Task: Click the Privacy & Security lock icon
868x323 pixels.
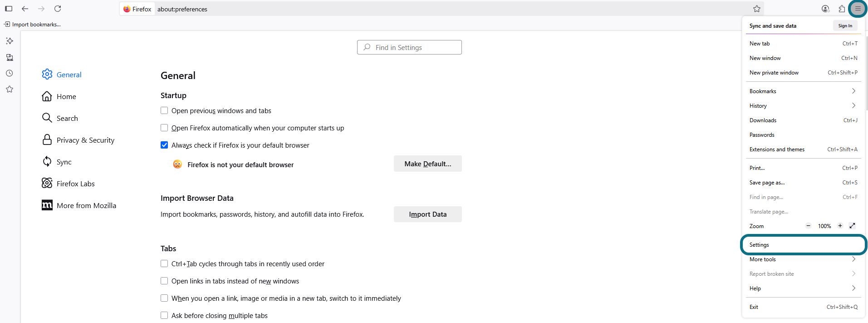Action: pyautogui.click(x=47, y=139)
